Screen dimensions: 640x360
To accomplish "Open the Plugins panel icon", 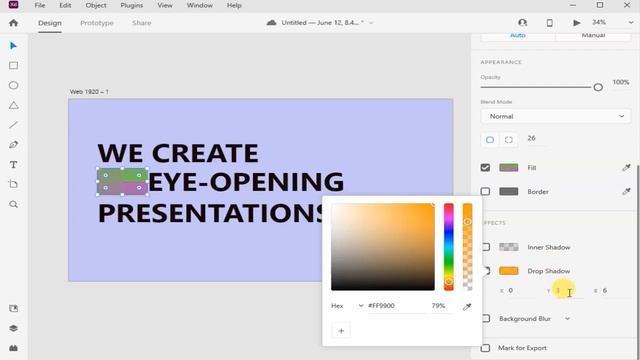I will pos(13,348).
